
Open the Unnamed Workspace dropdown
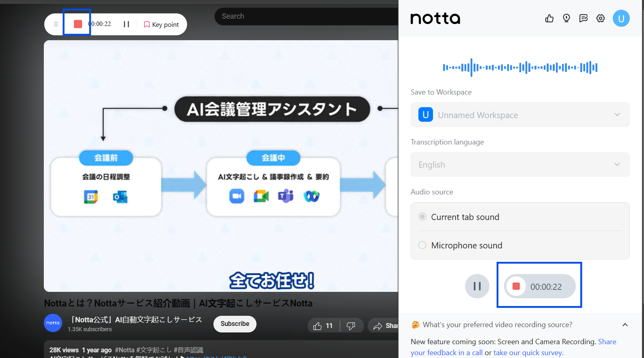pos(520,114)
